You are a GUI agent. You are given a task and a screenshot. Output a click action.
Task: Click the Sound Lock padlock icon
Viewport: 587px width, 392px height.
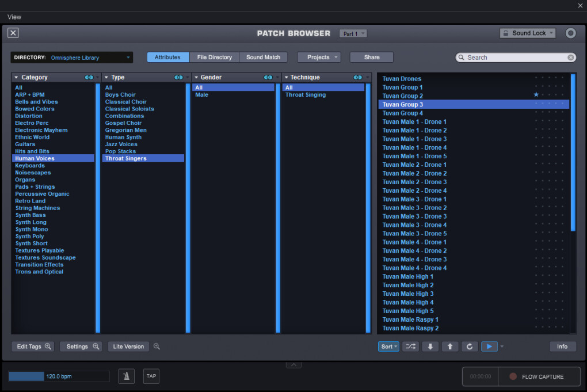tap(506, 33)
